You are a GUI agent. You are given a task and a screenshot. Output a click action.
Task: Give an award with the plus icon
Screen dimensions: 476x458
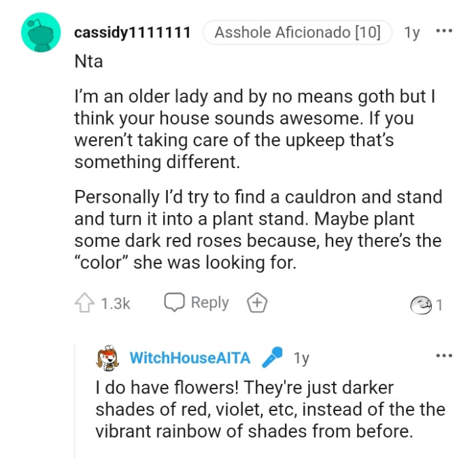257,304
